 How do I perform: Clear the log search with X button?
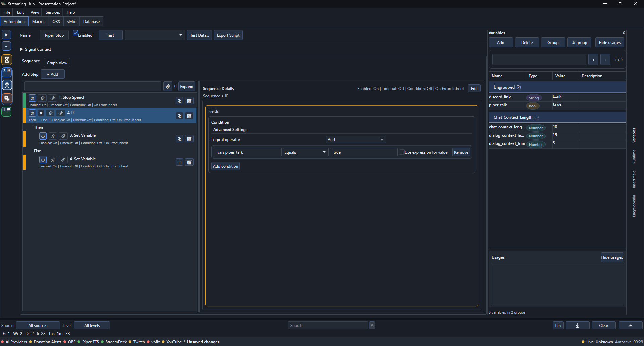coord(372,325)
